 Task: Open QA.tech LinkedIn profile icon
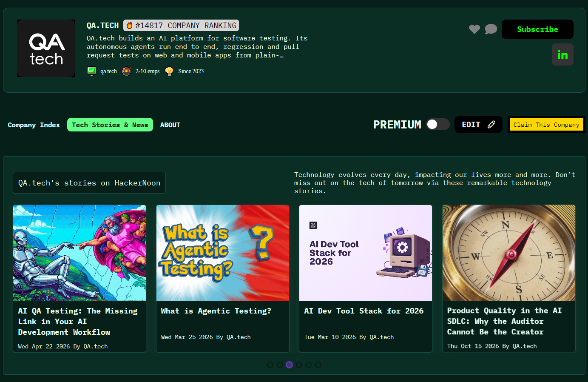562,54
